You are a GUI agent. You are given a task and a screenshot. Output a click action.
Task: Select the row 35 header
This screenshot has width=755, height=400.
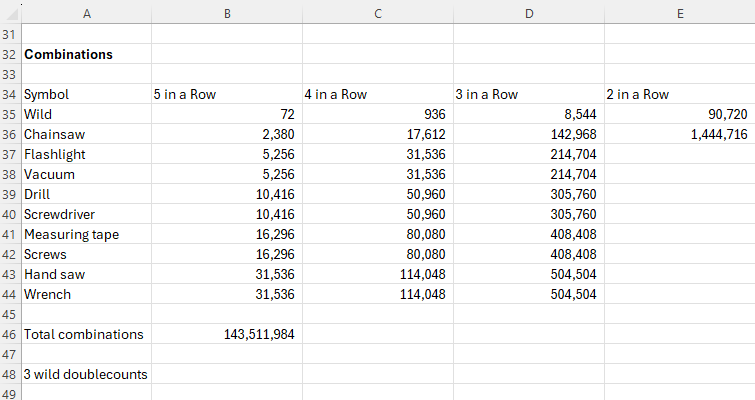tap(10, 114)
